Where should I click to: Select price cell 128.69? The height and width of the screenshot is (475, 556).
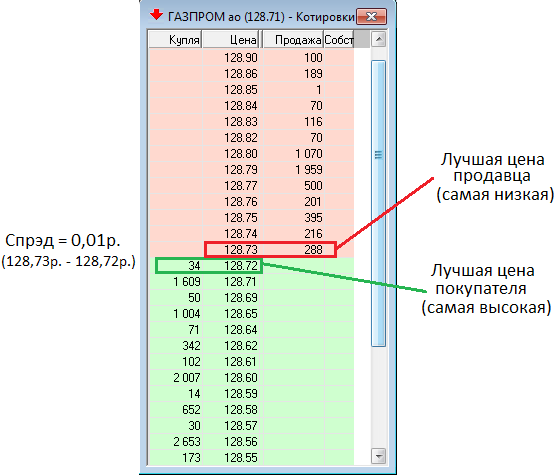(232, 298)
